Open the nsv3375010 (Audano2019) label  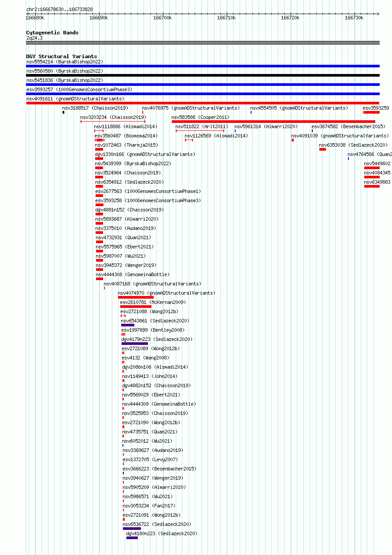tap(126, 228)
